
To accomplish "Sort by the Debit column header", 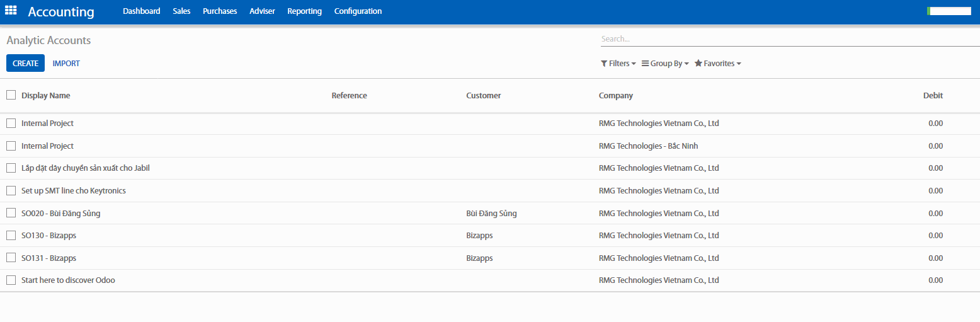I will [933, 96].
